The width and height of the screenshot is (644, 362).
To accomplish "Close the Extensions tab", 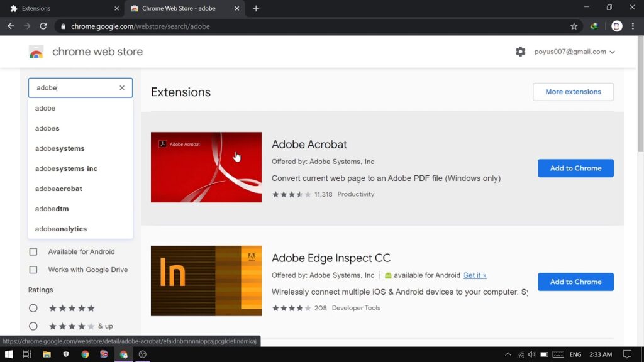I will 116,8.
